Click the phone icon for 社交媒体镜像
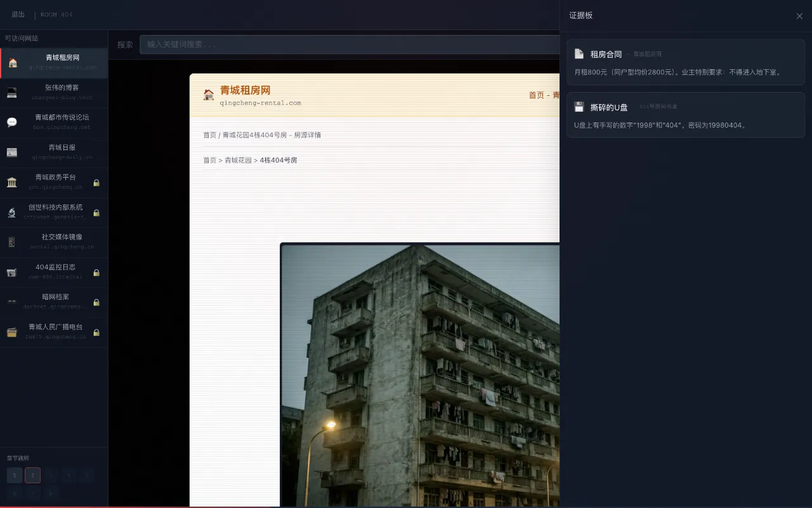Screen dimensions: 812x508 12,242
